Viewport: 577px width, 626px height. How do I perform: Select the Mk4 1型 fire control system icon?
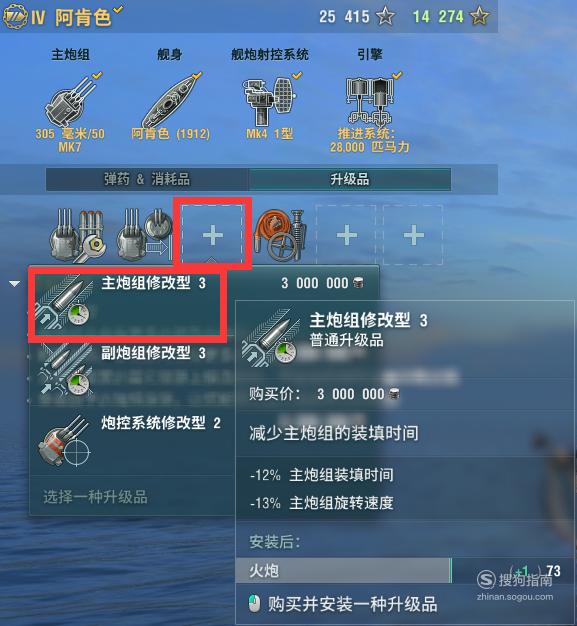(x=271, y=101)
